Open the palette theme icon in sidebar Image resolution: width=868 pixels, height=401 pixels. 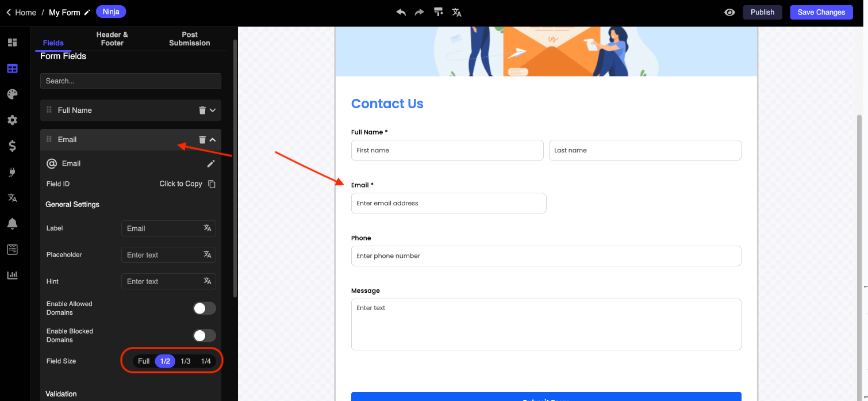pyautogui.click(x=12, y=94)
